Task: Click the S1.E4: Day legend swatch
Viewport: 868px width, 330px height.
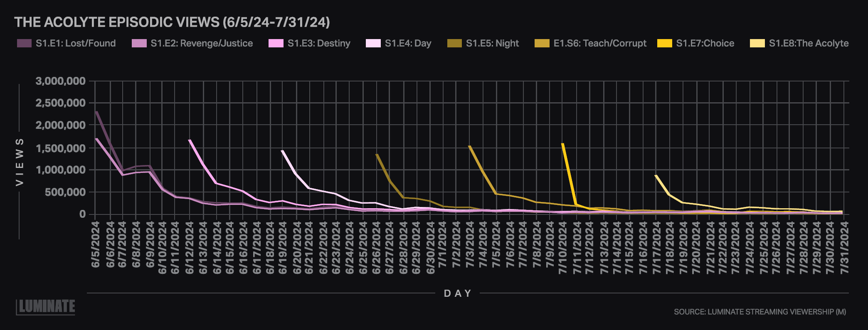Action: tap(373, 43)
